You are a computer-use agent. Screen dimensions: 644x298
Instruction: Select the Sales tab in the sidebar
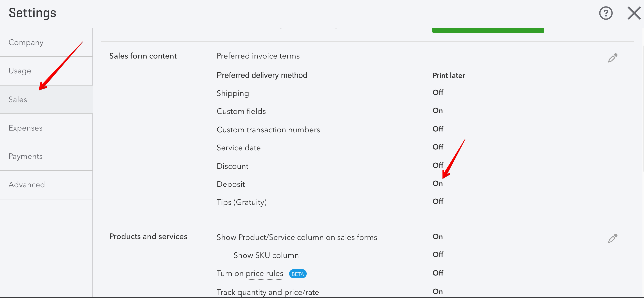pos(46,99)
